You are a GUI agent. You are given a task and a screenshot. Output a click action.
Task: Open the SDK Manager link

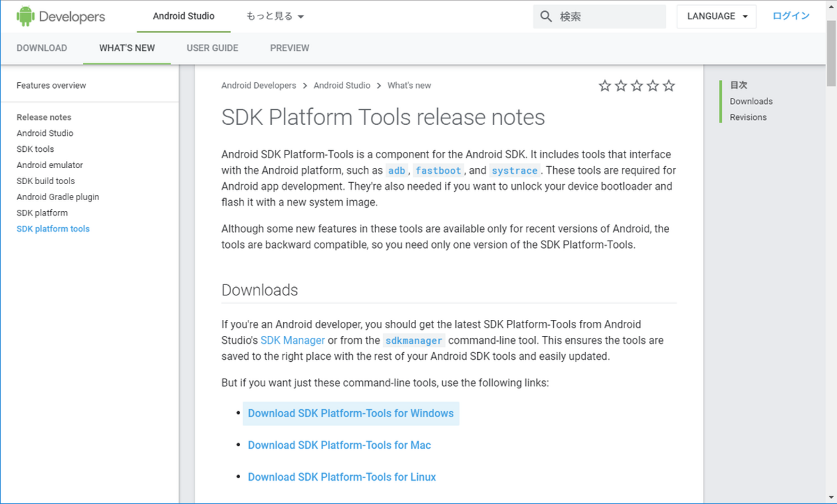coord(292,341)
